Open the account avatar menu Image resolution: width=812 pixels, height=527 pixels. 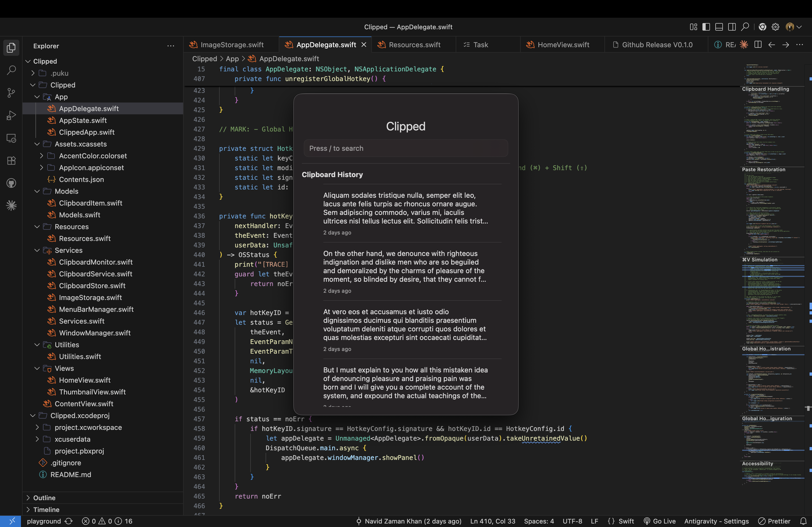pyautogui.click(x=793, y=27)
